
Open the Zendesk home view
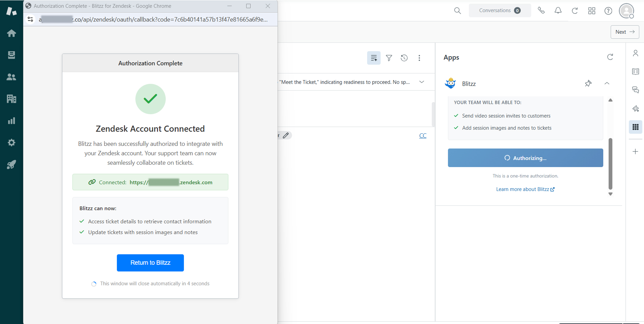click(x=11, y=33)
